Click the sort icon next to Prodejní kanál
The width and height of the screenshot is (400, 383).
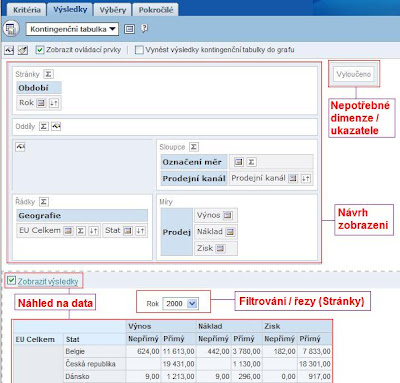(306, 178)
